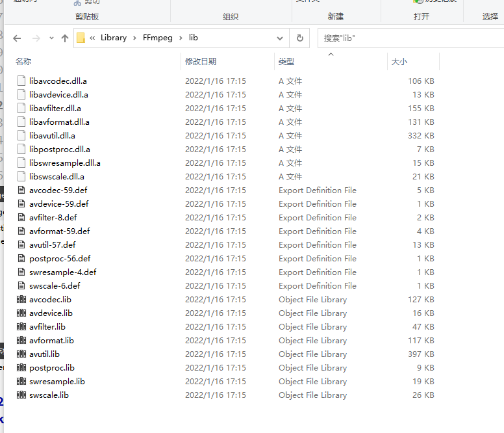Screen dimensions: 504x433
Task: Open the FFmpeg breadcrumb folder
Action: [x=157, y=38]
